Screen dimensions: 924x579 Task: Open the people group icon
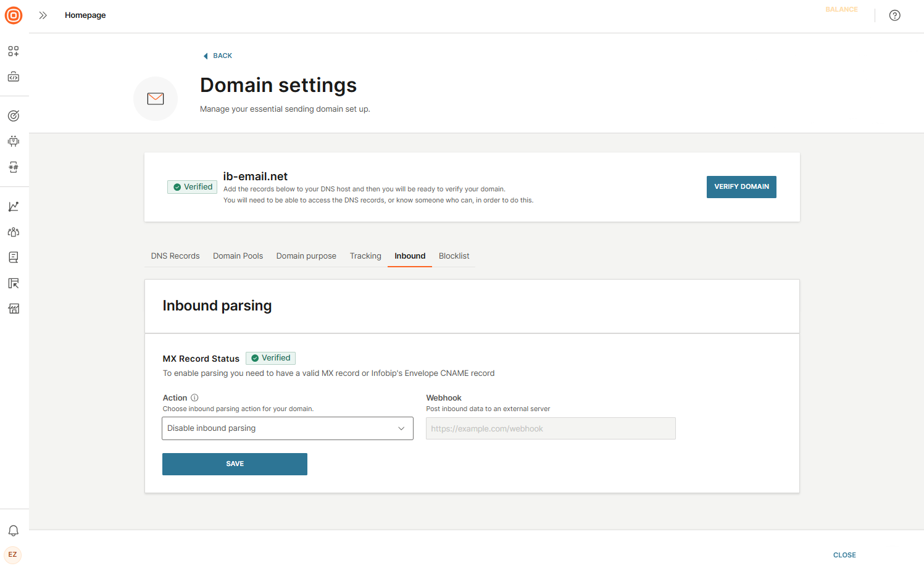(x=14, y=232)
